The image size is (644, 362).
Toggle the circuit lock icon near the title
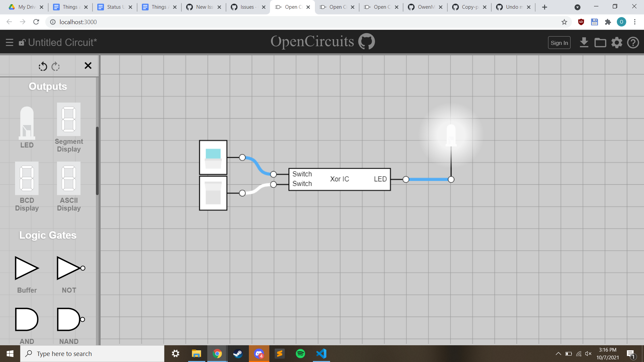22,42
